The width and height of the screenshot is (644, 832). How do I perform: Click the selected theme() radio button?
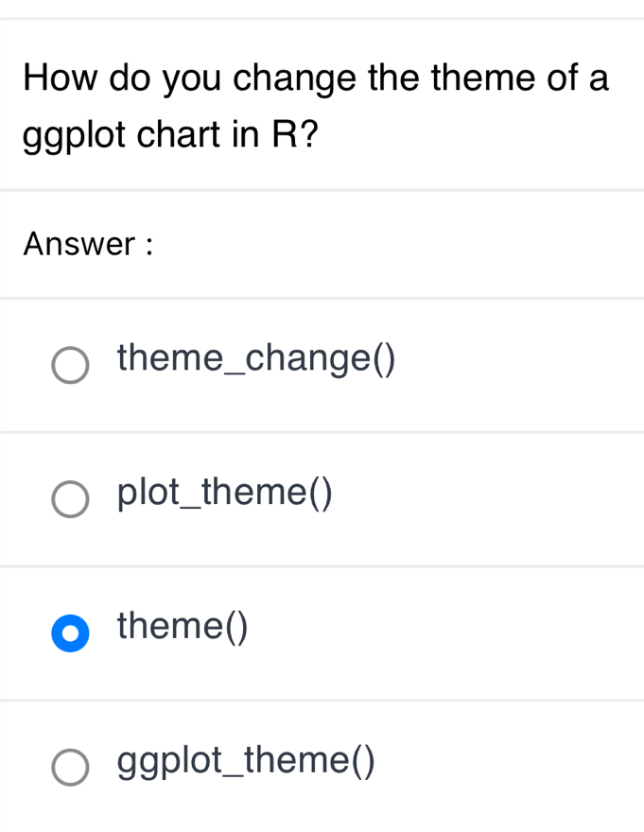coord(71,633)
